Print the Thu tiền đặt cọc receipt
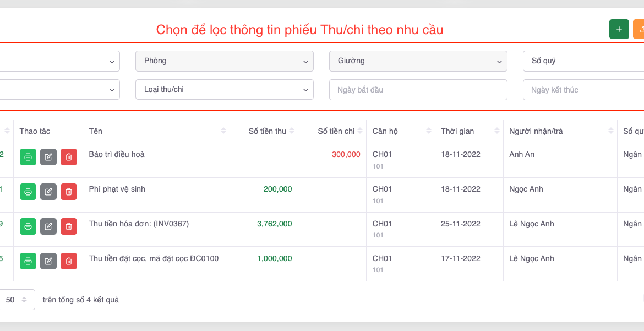The width and height of the screenshot is (644, 331). 28,261
